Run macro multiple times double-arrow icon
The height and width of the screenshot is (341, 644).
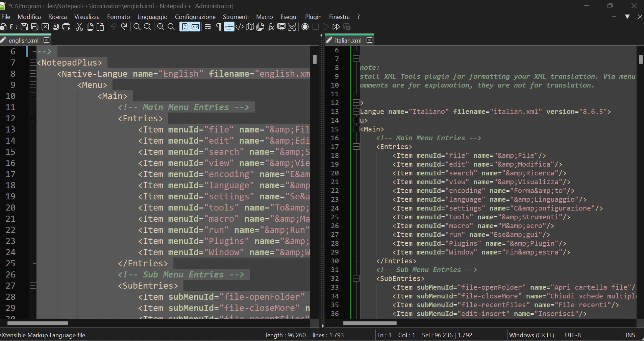tap(337, 27)
